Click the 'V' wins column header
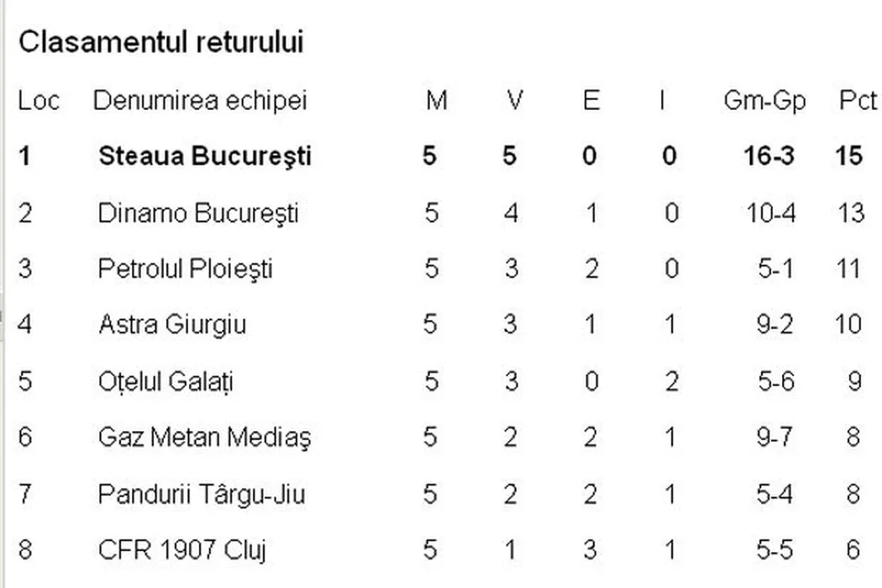This screenshot has width=882, height=588. (x=515, y=101)
